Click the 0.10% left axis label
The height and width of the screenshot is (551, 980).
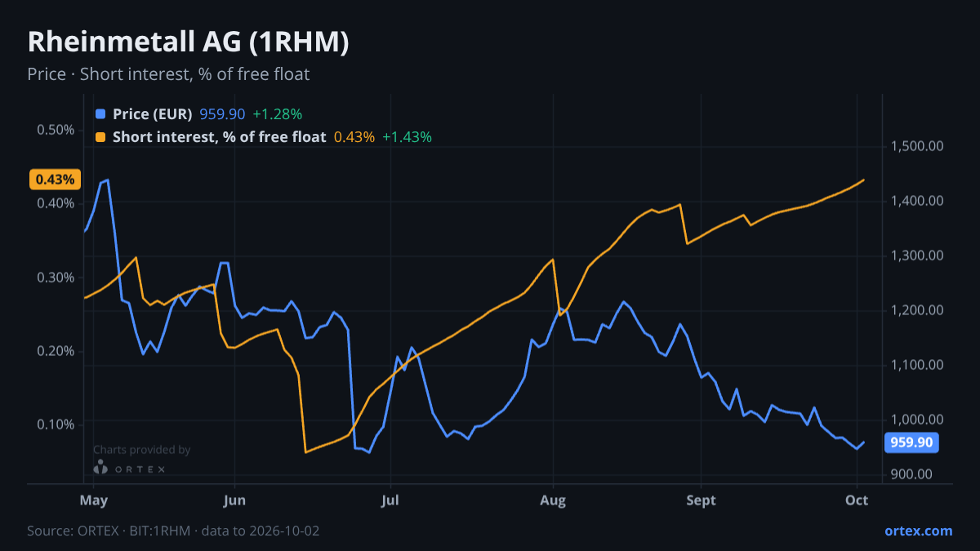pos(56,424)
